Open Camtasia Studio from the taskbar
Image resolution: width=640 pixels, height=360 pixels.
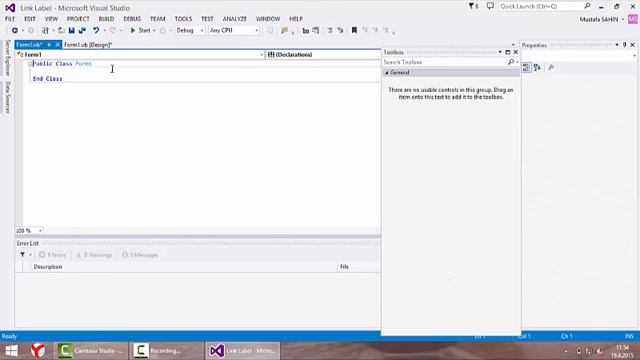pyautogui.click(x=91, y=351)
